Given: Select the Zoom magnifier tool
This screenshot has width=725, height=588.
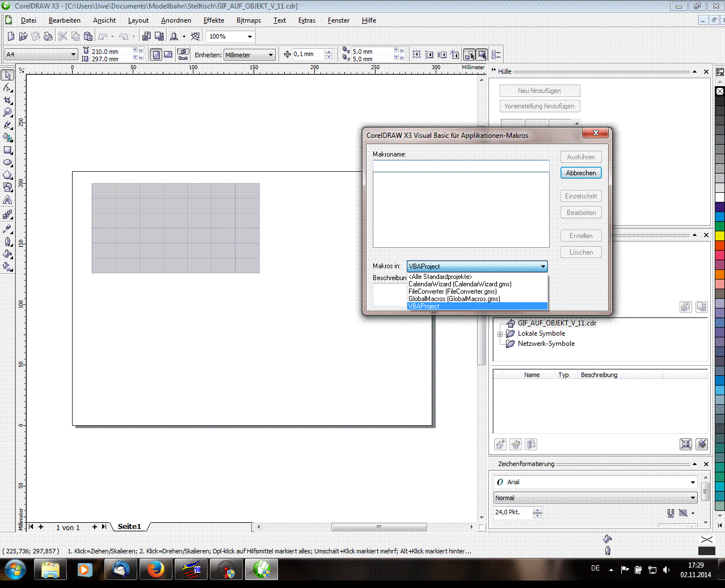Looking at the screenshot, I should click(x=7, y=112).
